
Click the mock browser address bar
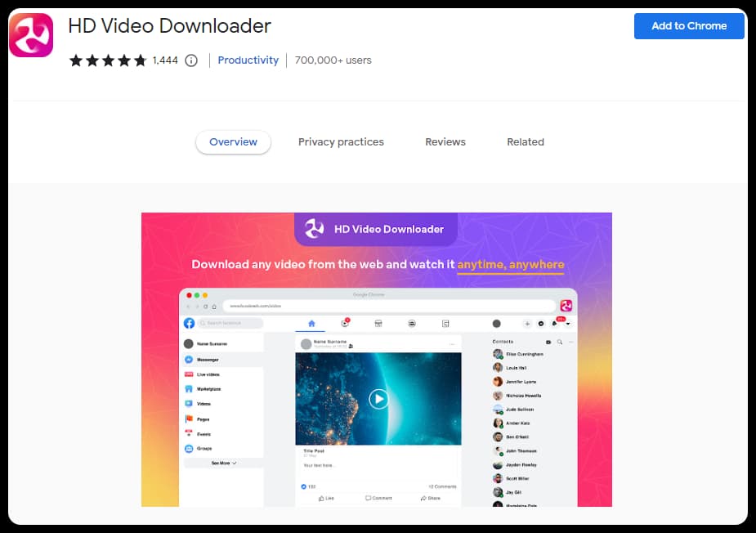pos(389,306)
